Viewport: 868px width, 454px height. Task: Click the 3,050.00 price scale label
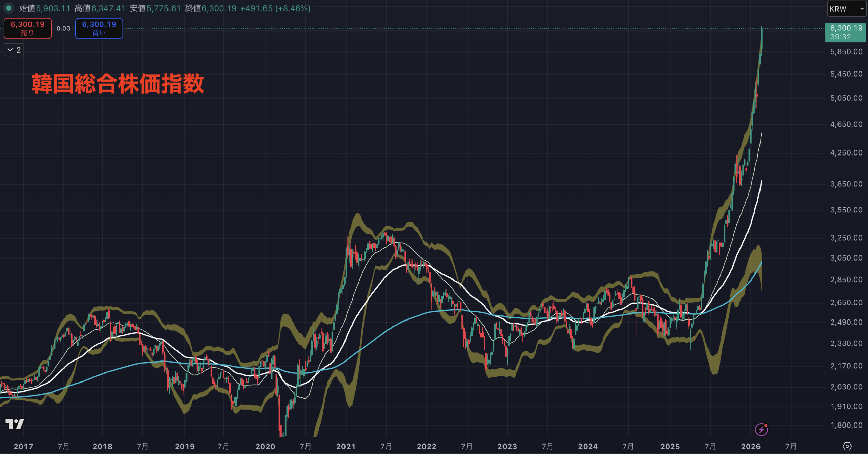[x=846, y=258]
